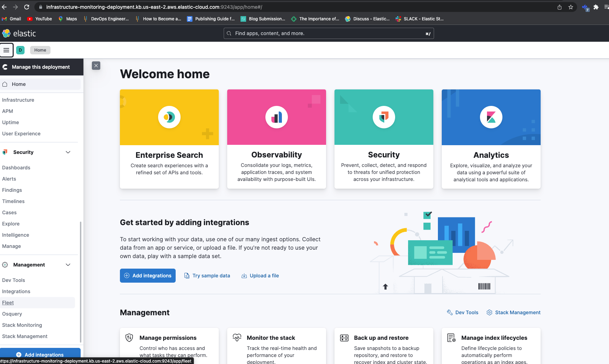Open browser extensions puzzle icon

coord(596,7)
